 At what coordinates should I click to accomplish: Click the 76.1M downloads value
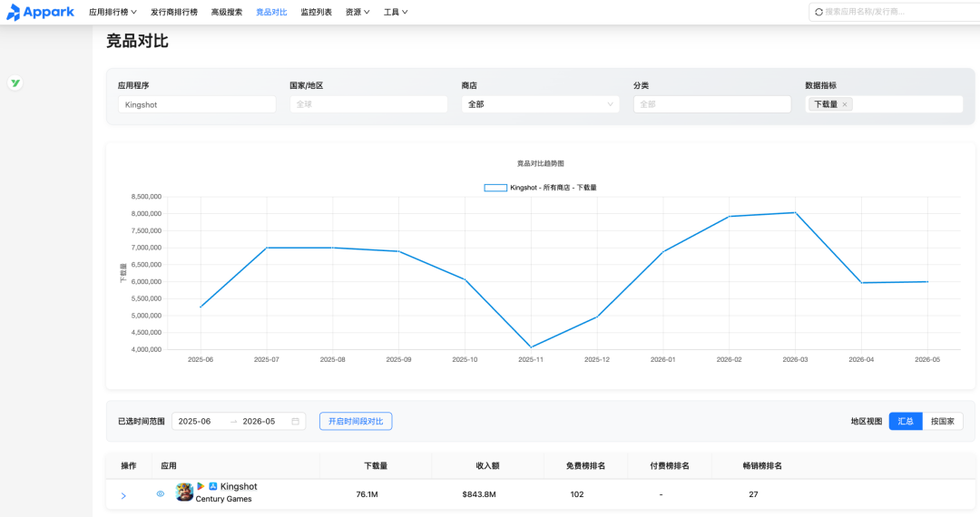(367, 494)
